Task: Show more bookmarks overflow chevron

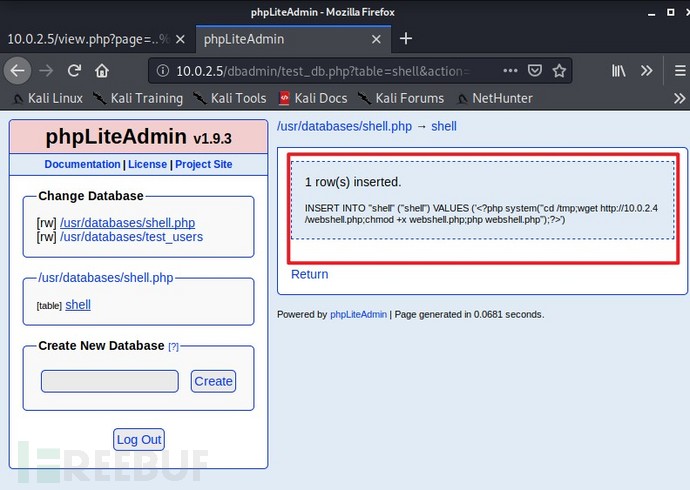Action: point(679,98)
